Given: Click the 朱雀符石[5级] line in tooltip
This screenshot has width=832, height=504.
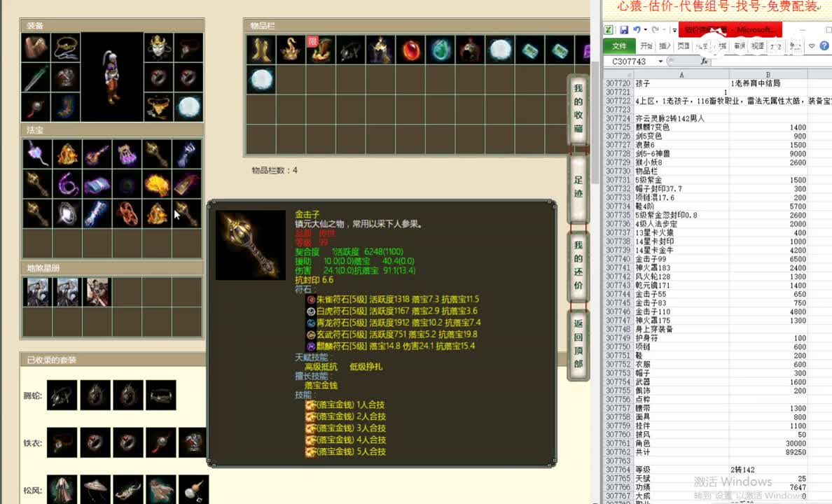Looking at the screenshot, I should [x=393, y=299].
